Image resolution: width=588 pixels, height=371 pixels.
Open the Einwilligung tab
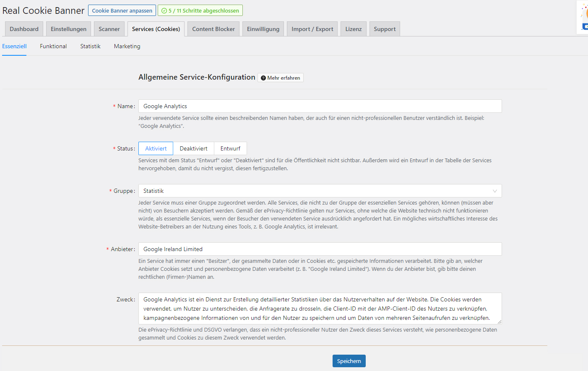263,29
